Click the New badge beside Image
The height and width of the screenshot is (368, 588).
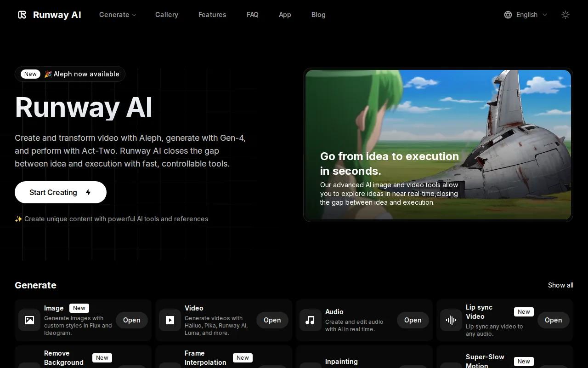tap(79, 308)
